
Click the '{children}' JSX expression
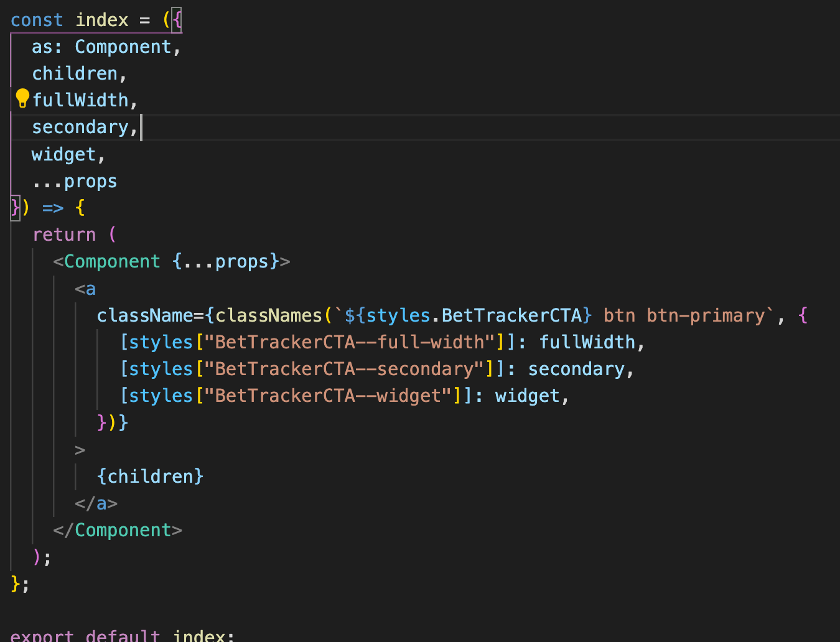pos(150,477)
